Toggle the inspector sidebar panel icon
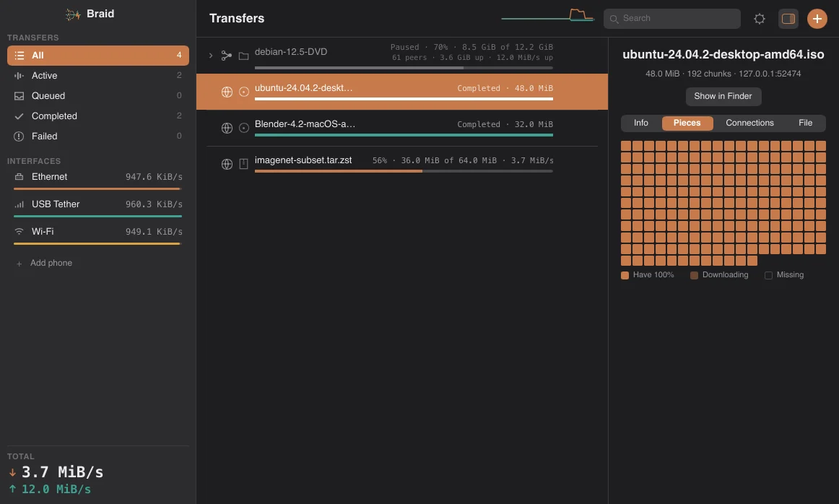This screenshot has width=839, height=504. [x=788, y=19]
